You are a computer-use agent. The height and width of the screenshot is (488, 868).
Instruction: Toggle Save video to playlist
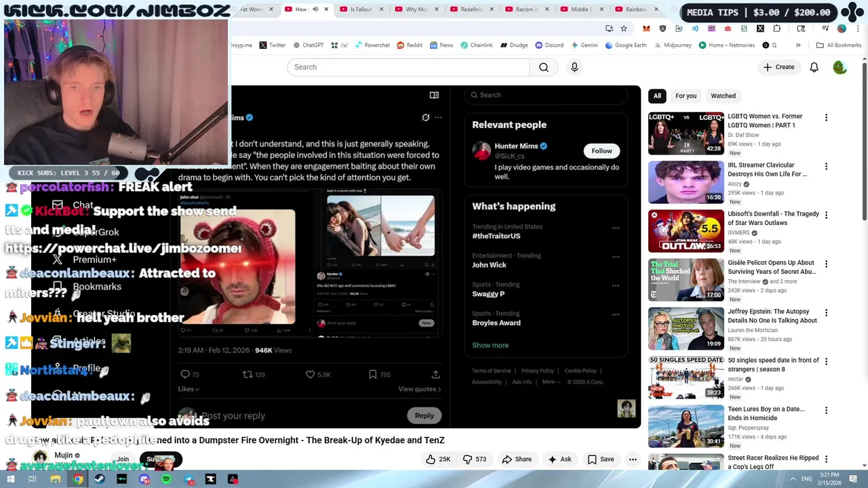pyautogui.click(x=600, y=459)
